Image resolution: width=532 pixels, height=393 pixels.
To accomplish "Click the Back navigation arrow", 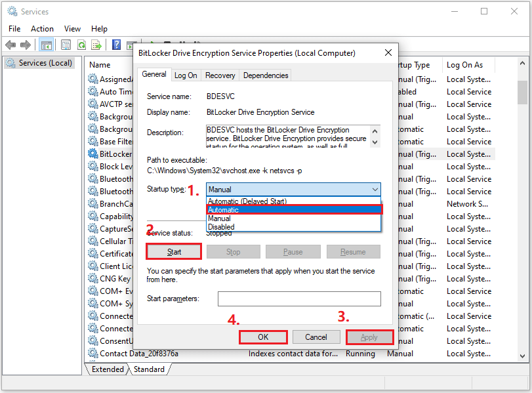I will tap(10, 45).
